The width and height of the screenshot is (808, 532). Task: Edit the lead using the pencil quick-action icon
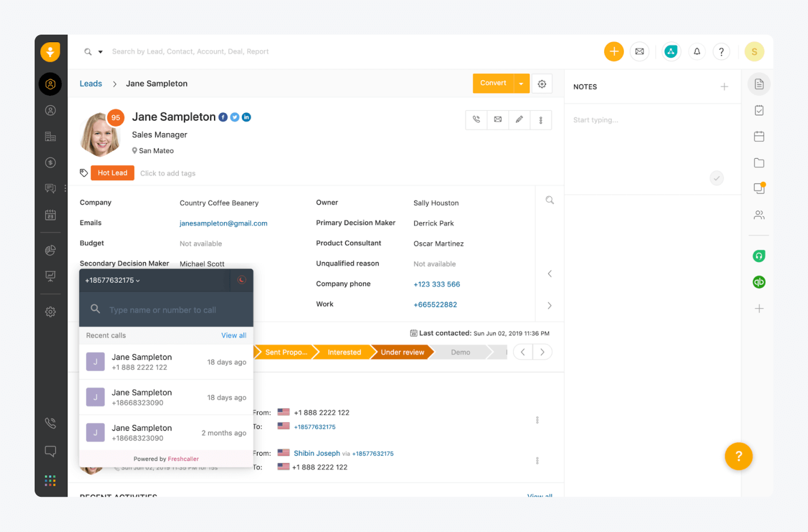pyautogui.click(x=519, y=119)
